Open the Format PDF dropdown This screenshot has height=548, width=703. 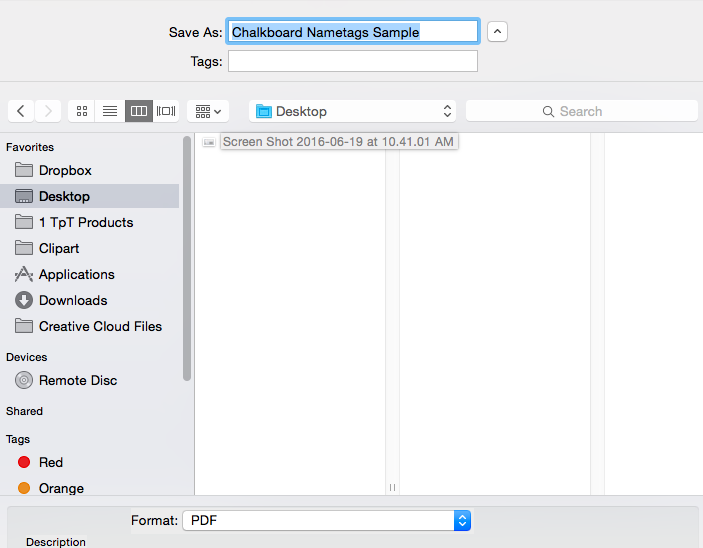[326, 520]
